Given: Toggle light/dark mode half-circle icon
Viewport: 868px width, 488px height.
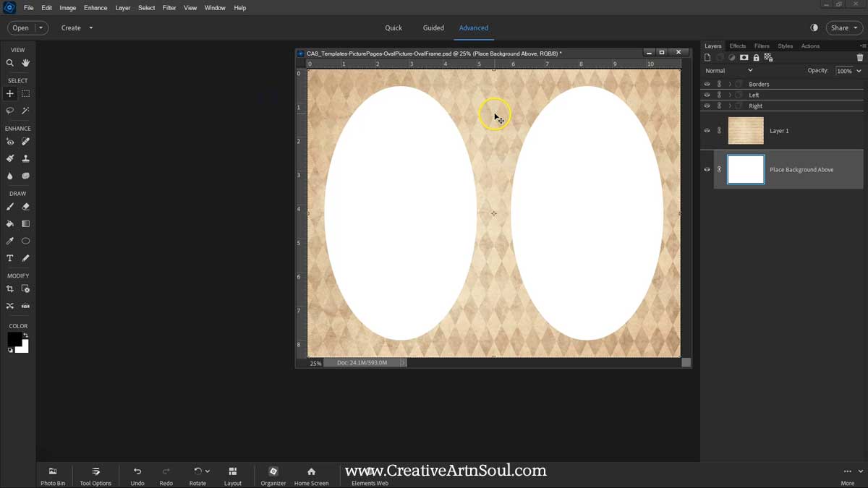Looking at the screenshot, I should tap(814, 28).
